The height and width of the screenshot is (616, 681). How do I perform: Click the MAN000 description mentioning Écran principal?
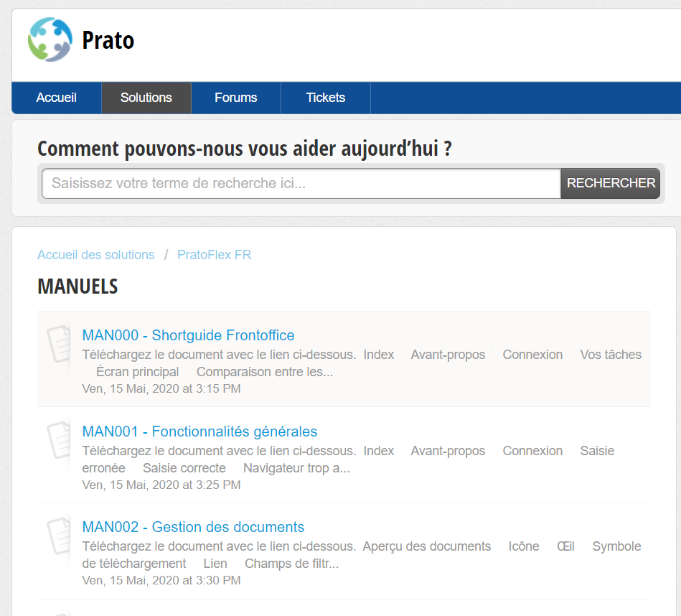point(362,363)
